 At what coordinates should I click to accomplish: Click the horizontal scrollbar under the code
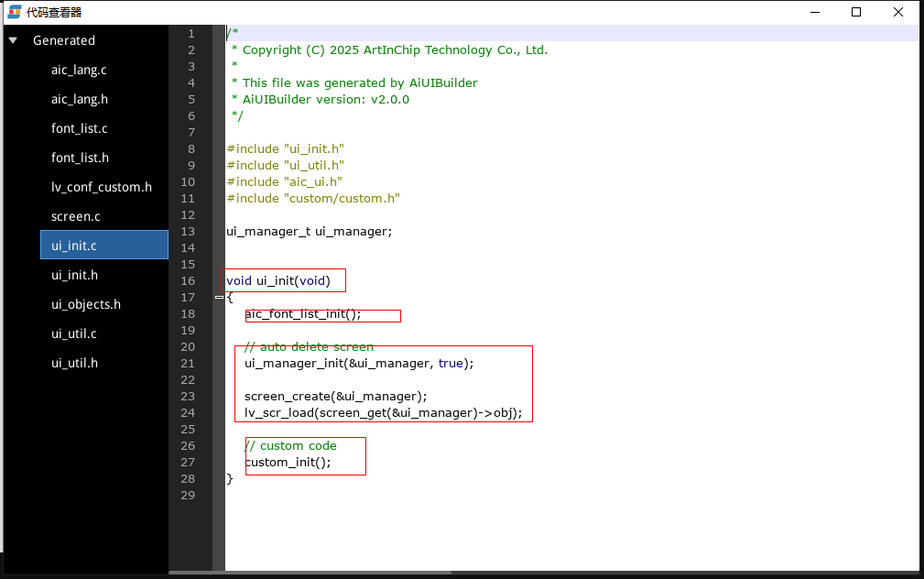click(310, 573)
